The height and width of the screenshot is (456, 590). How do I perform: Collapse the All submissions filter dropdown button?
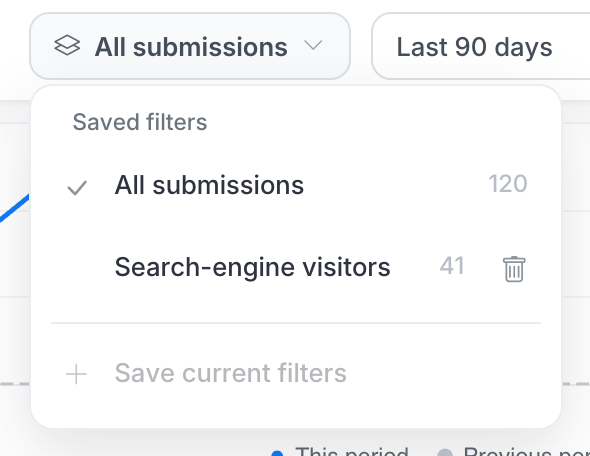(x=190, y=46)
